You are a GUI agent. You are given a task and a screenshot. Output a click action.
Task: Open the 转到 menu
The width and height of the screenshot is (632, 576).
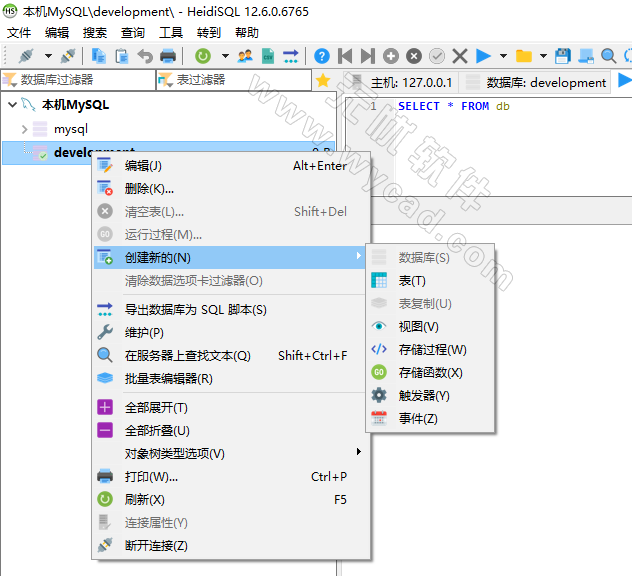coord(208,33)
